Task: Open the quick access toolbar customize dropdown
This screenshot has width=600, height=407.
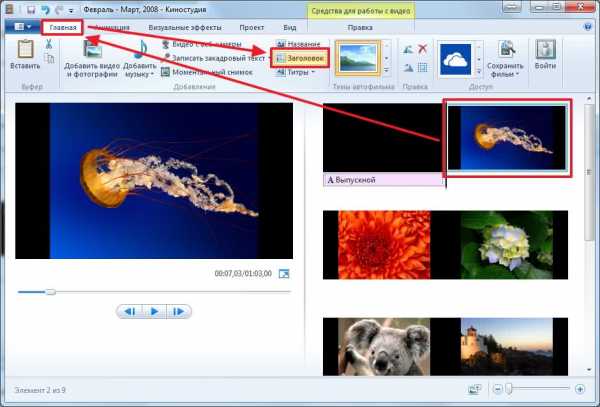Action: (71, 10)
